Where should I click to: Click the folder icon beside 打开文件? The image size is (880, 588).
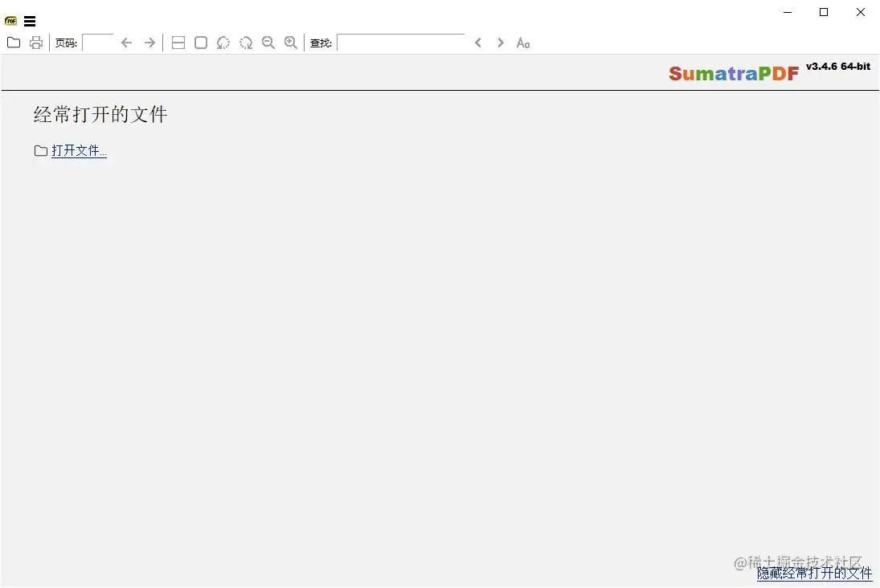pos(40,150)
